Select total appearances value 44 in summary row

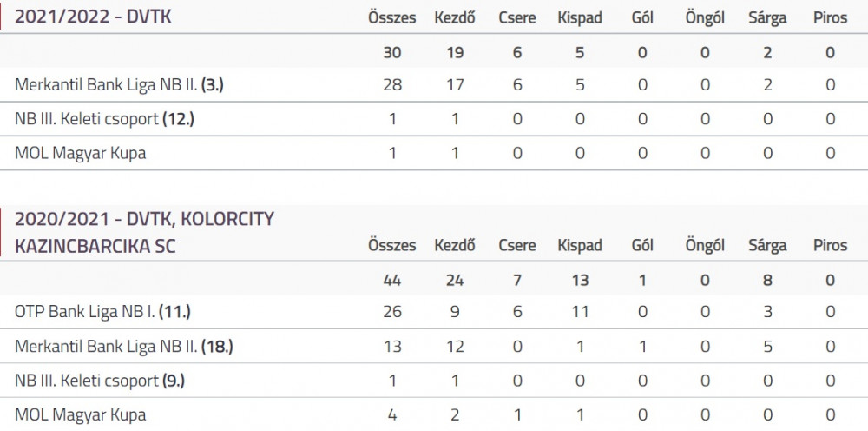pos(392,281)
